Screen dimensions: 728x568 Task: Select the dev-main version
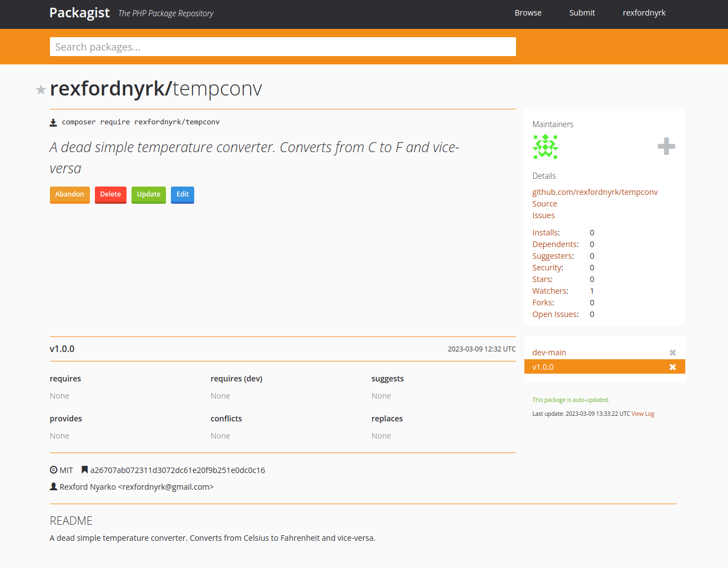click(x=549, y=353)
